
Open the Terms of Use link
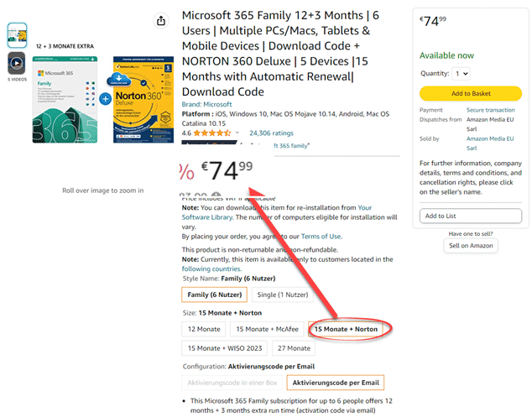click(x=323, y=236)
